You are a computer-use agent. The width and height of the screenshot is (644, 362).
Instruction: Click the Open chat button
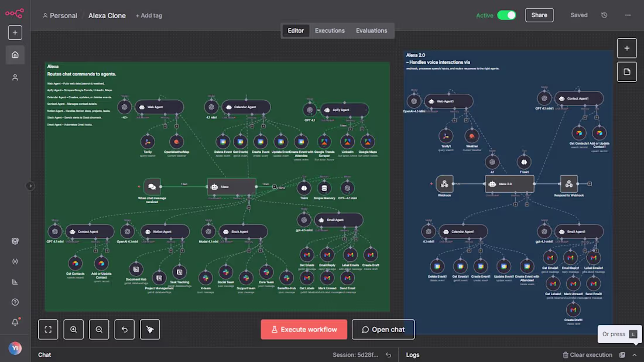(383, 330)
